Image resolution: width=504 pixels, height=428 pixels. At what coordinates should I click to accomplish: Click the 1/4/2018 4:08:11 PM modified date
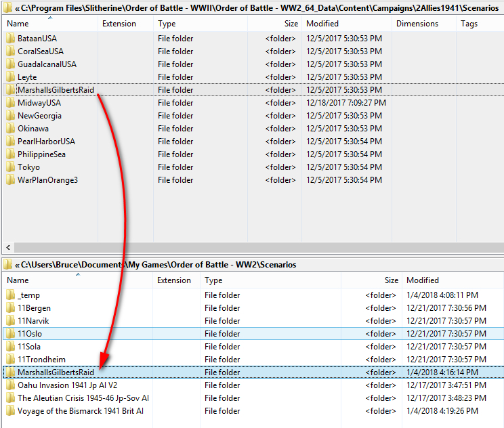tap(442, 295)
